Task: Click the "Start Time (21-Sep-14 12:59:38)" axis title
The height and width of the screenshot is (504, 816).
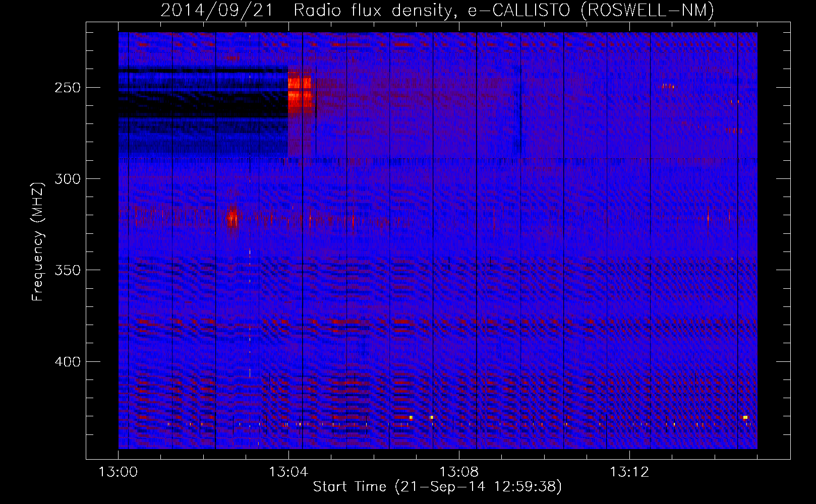Action: point(437,487)
